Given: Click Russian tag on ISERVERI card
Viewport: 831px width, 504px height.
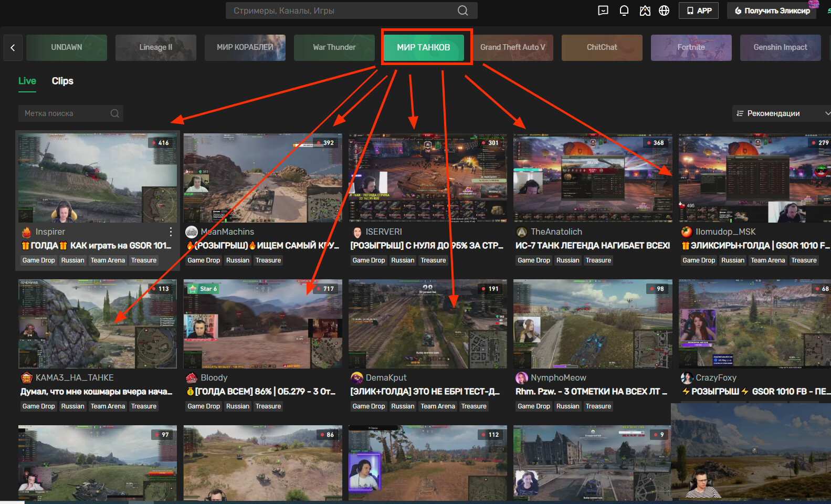Looking at the screenshot, I should (403, 260).
